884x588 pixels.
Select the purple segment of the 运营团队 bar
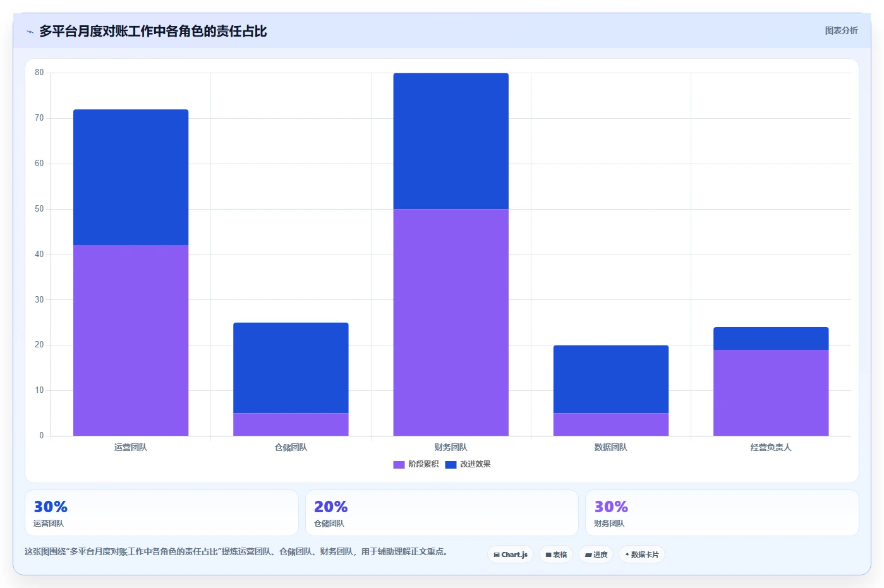point(131,340)
